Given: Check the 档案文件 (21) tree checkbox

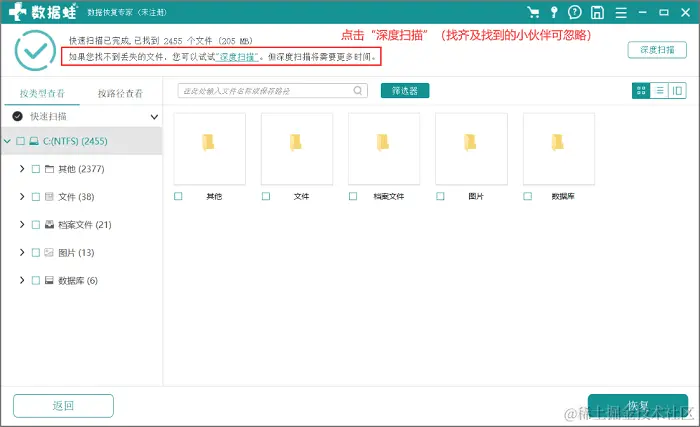Looking at the screenshot, I should (x=36, y=225).
